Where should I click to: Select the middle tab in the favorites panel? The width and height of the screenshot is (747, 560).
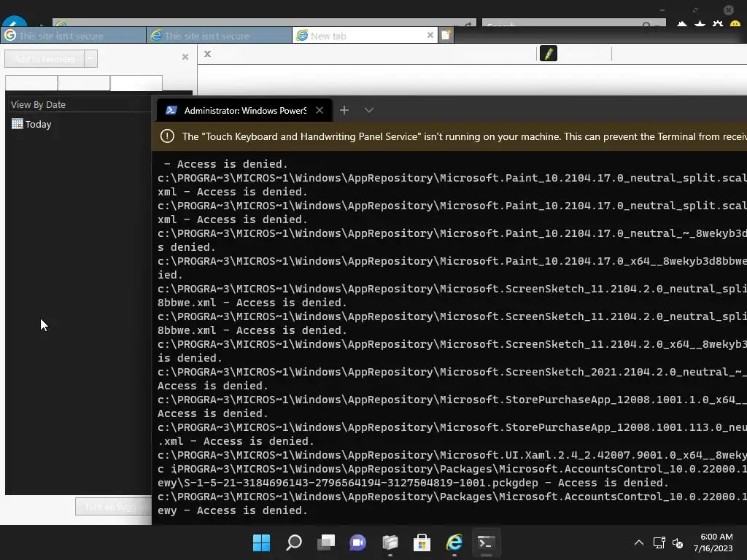(x=84, y=83)
